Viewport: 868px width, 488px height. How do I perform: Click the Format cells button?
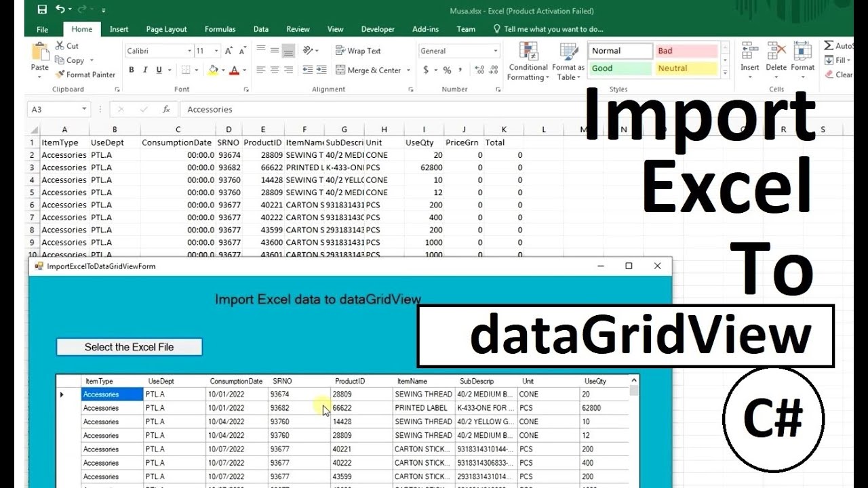tap(802, 60)
